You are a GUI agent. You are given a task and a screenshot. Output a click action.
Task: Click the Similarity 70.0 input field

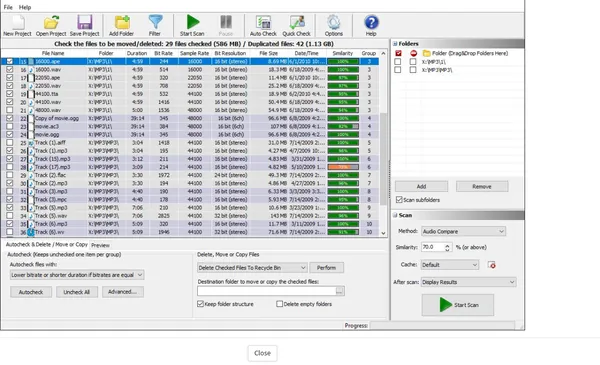[x=433, y=248]
